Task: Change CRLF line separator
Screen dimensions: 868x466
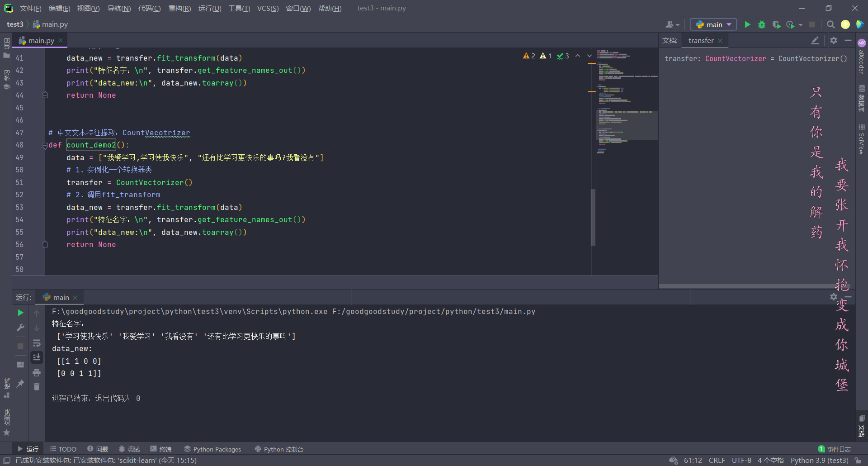Action: [717, 460]
